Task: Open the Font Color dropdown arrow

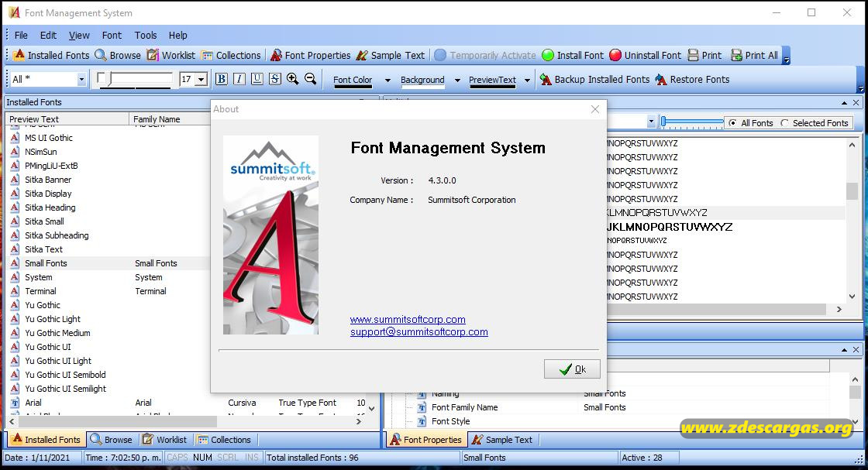Action: tap(387, 81)
